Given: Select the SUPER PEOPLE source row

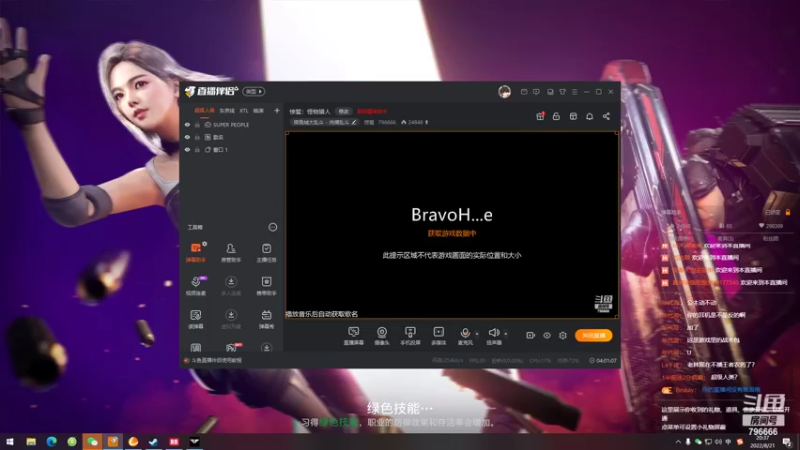Looking at the screenshot, I should point(231,124).
